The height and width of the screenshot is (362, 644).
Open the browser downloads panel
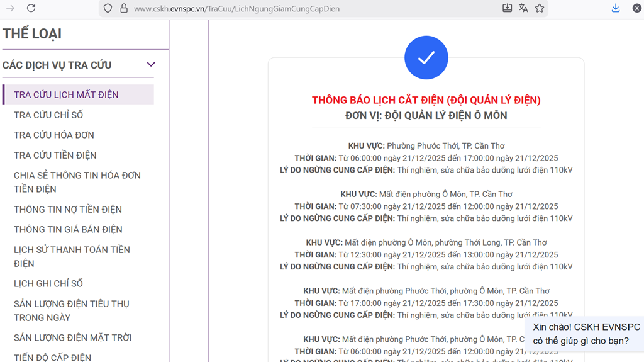point(616,8)
